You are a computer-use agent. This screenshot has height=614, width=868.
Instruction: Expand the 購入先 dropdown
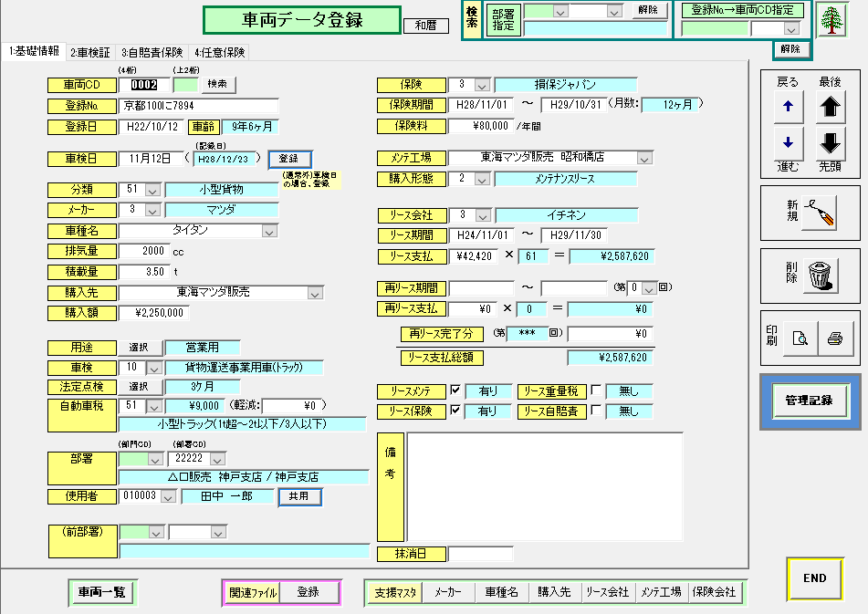(315, 293)
